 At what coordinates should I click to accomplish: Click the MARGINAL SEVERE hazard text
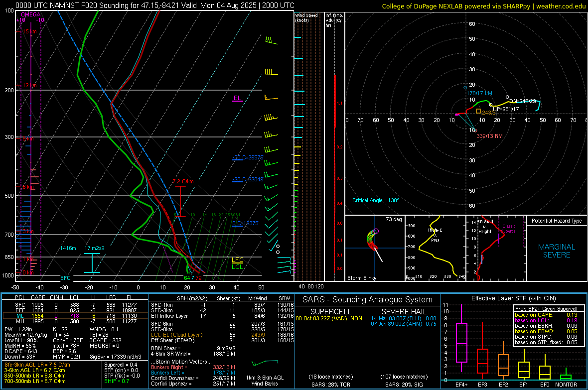click(x=557, y=251)
